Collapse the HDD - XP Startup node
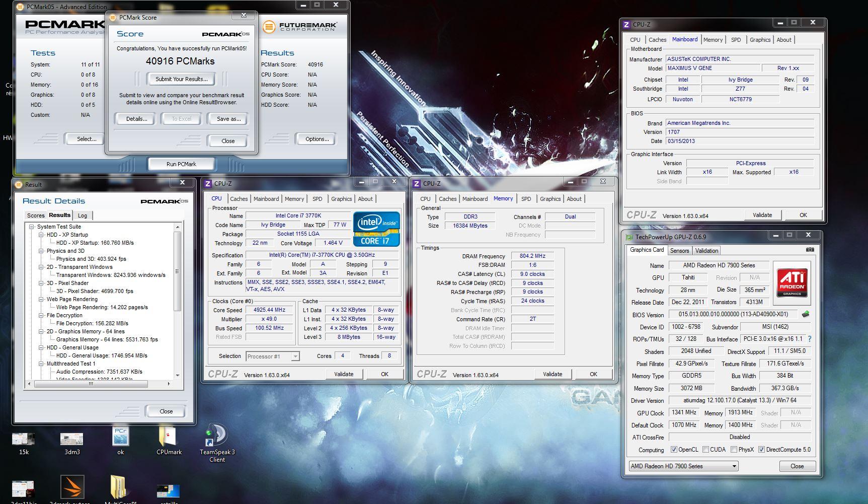Screen dimensions: 868x504 41,235
